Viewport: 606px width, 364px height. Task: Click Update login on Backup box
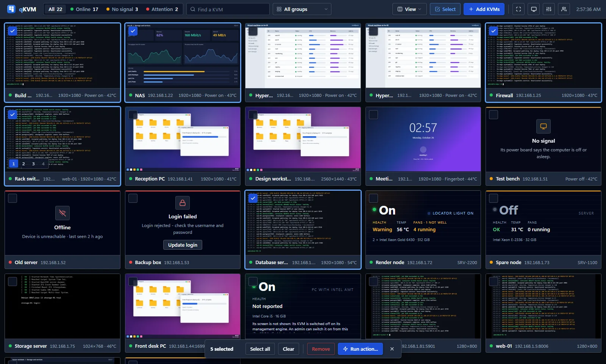(x=183, y=245)
